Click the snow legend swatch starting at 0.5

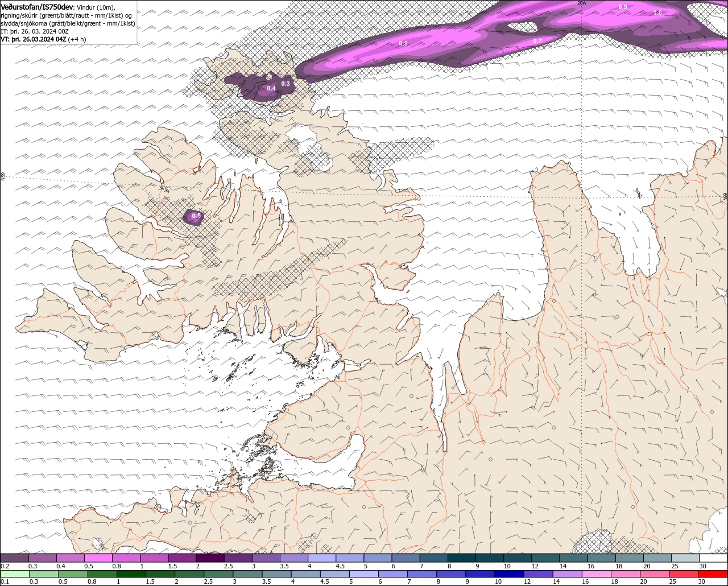pyautogui.click(x=98, y=558)
